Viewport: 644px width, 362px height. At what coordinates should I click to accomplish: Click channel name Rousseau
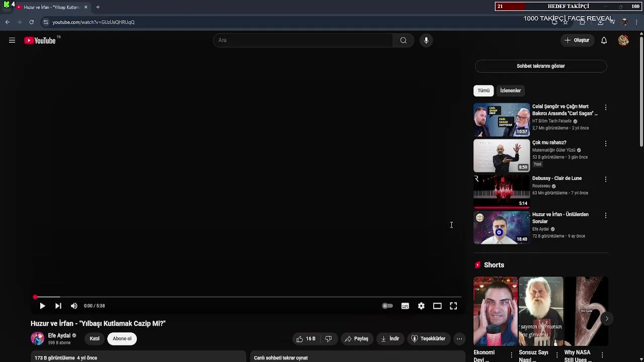[541, 186]
